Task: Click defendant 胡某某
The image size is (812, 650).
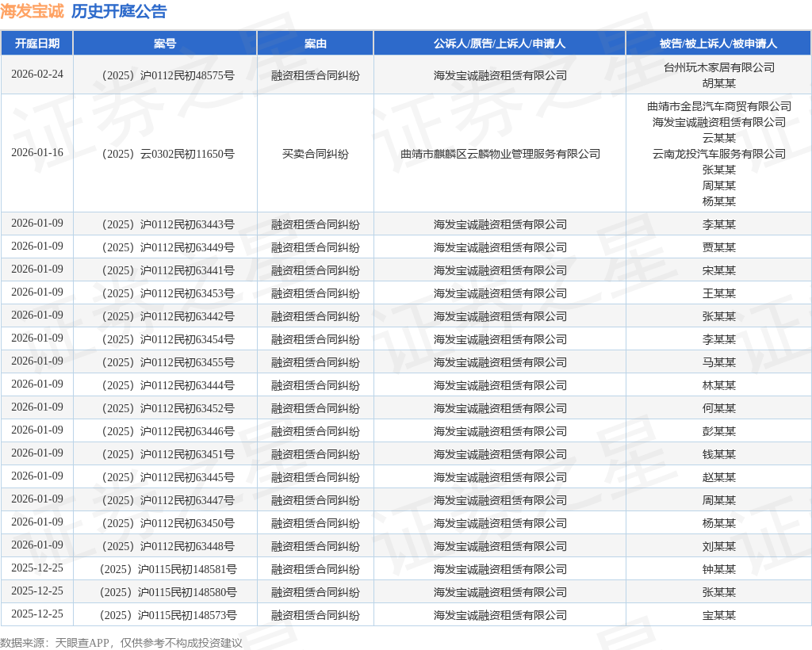Action: coord(718,83)
